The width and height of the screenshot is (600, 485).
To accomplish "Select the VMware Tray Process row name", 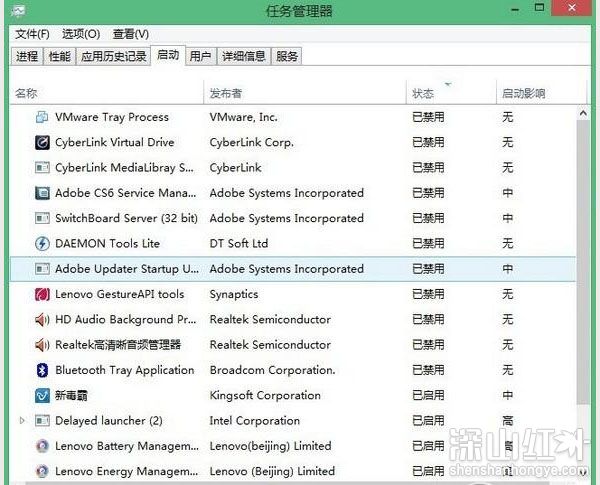I will point(112,117).
